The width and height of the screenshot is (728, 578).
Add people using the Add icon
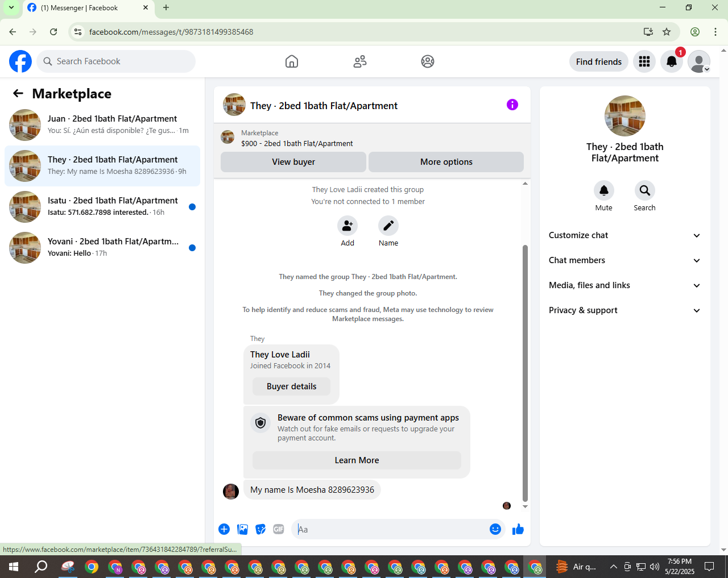pyautogui.click(x=348, y=226)
